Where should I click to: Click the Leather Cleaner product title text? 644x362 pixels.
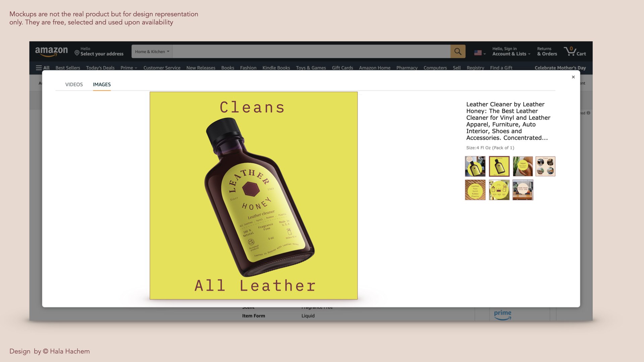(508, 121)
